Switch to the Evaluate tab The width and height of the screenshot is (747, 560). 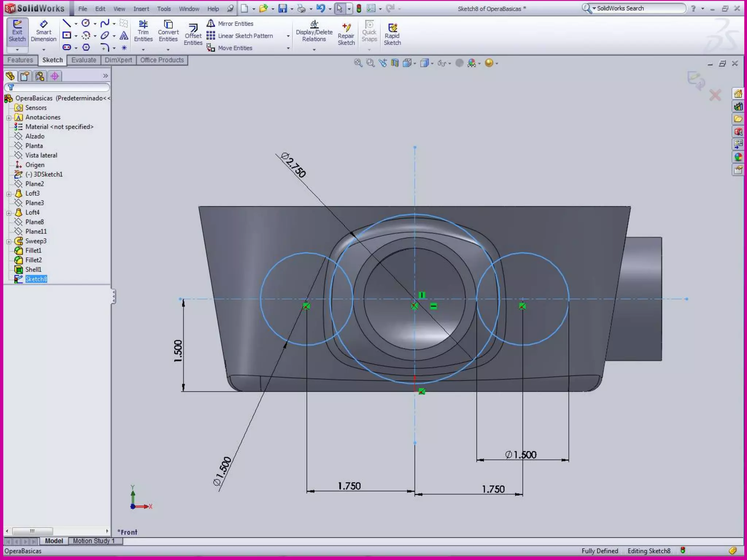(x=84, y=60)
